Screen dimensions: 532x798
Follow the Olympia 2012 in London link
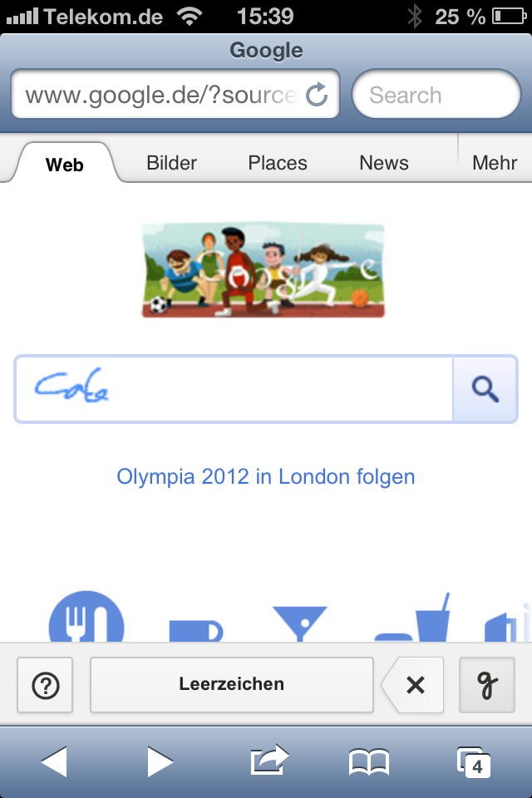click(266, 477)
